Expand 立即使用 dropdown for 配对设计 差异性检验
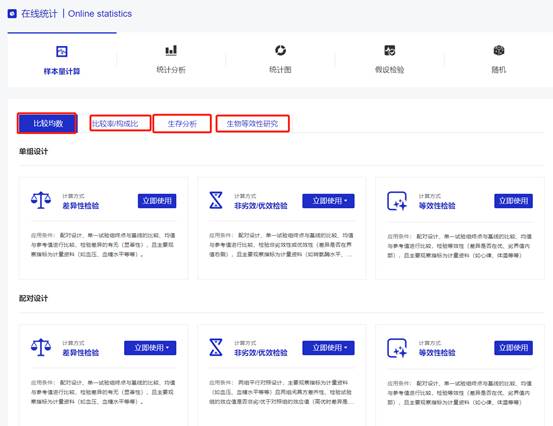Image resolution: width=553 pixels, height=426 pixels. (x=150, y=348)
